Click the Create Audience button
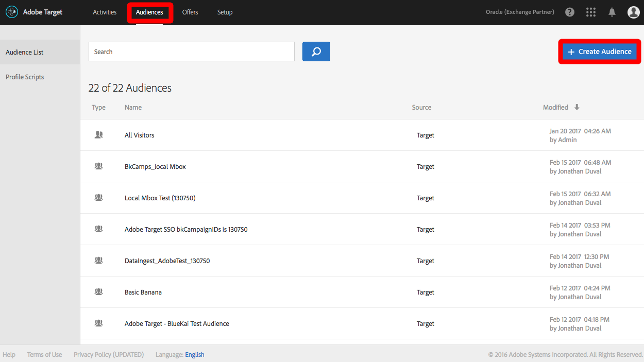This screenshot has width=644, height=362. [600, 51]
